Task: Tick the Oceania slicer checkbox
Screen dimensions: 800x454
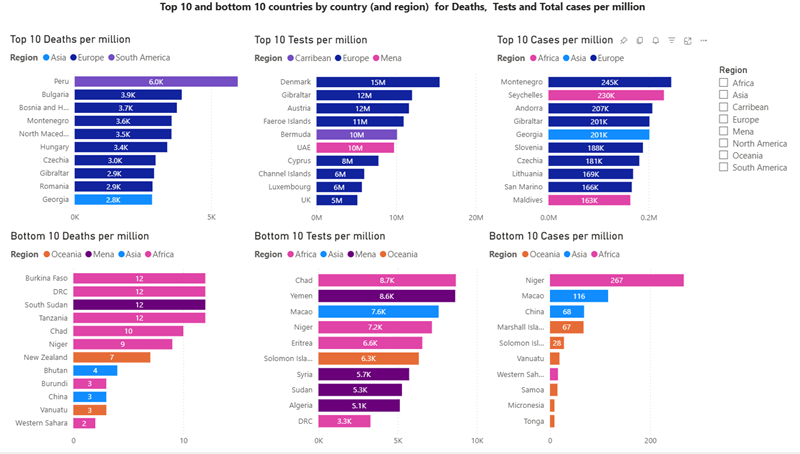Action: pos(723,155)
